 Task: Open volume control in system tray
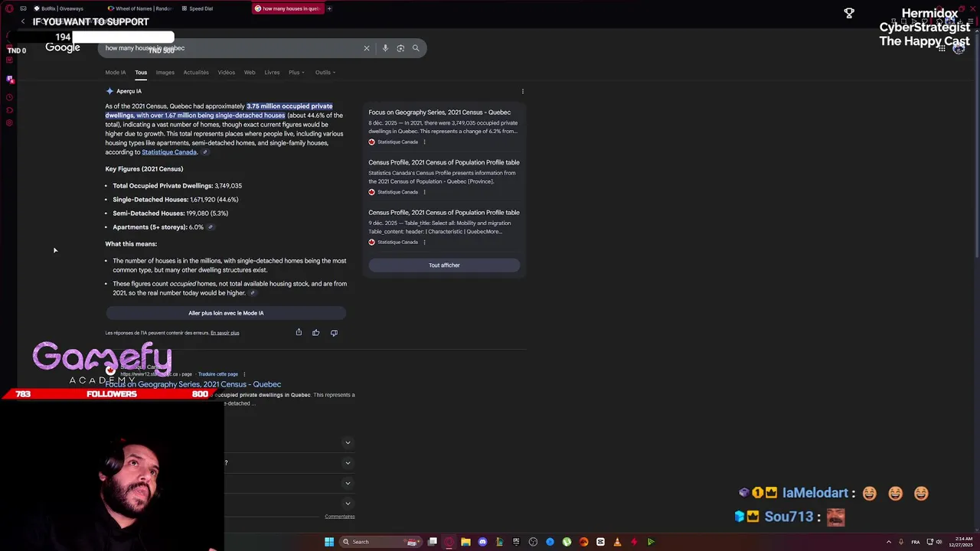click(x=939, y=542)
